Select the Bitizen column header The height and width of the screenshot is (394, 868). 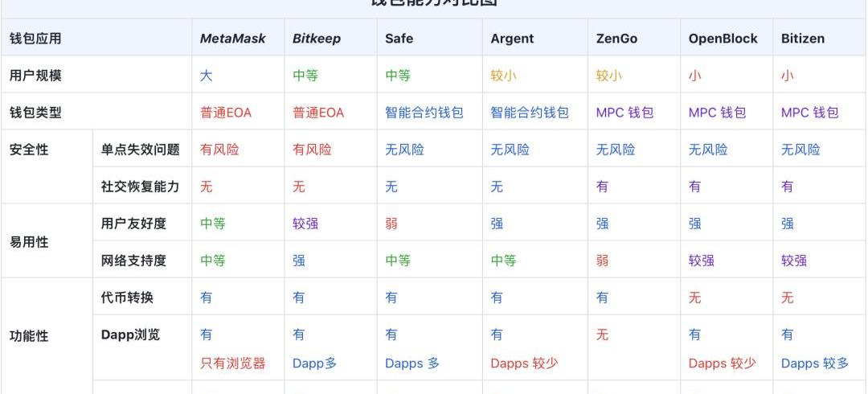point(802,39)
